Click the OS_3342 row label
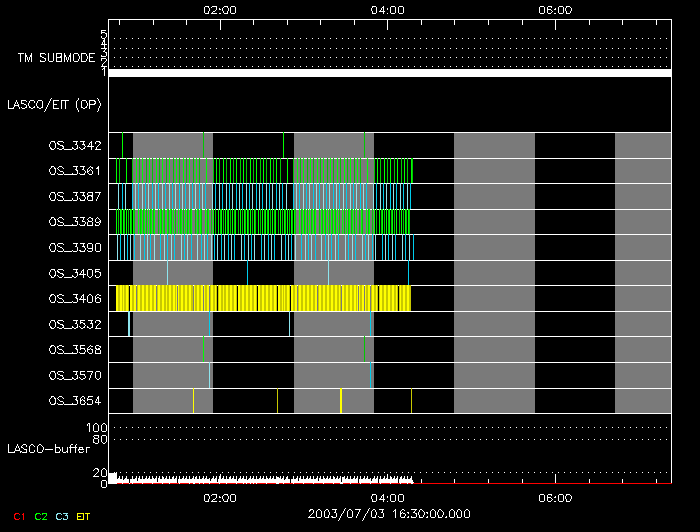Viewport: 700px width, 532px height. point(75,145)
